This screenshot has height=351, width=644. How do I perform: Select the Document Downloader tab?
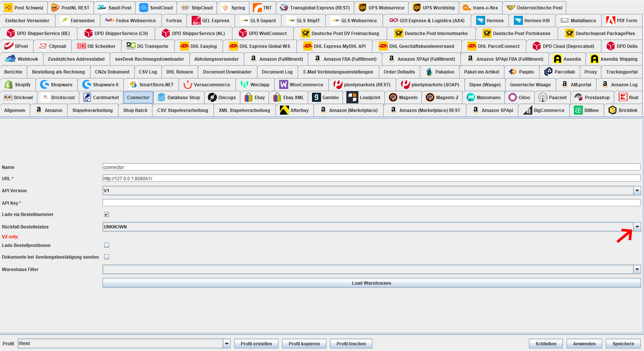(227, 72)
